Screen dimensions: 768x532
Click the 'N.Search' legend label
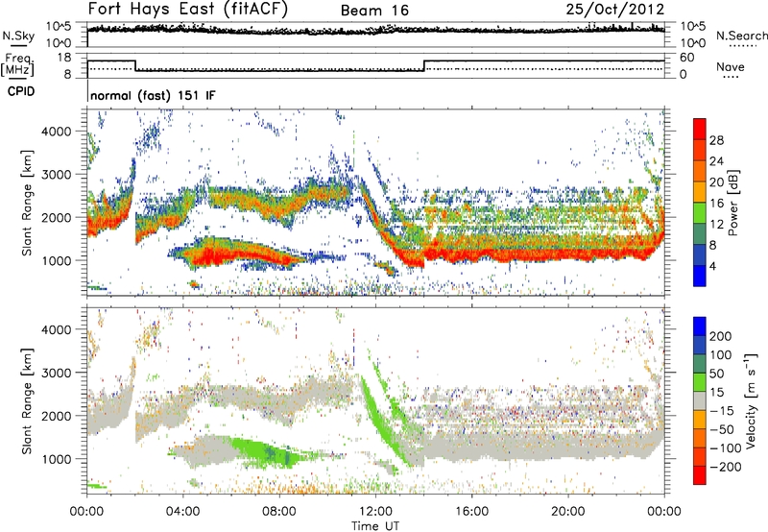[741, 36]
